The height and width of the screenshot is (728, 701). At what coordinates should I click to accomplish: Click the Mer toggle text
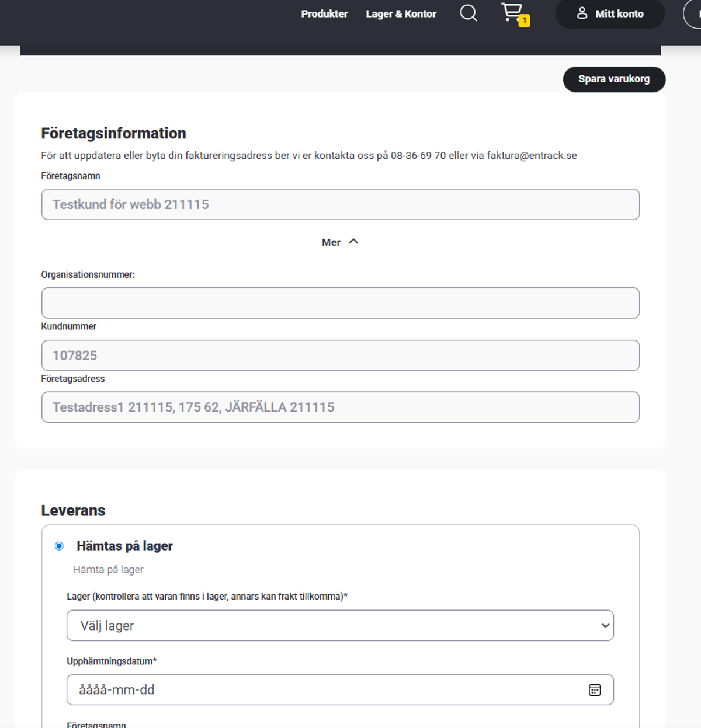(x=331, y=242)
